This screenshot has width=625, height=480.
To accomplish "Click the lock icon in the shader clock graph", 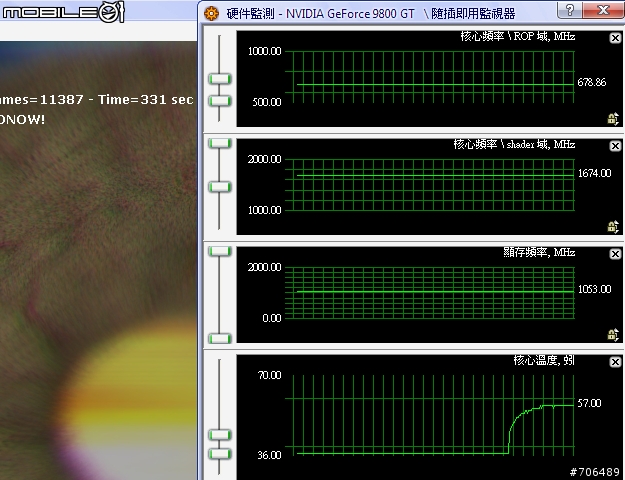I will tap(613, 227).
